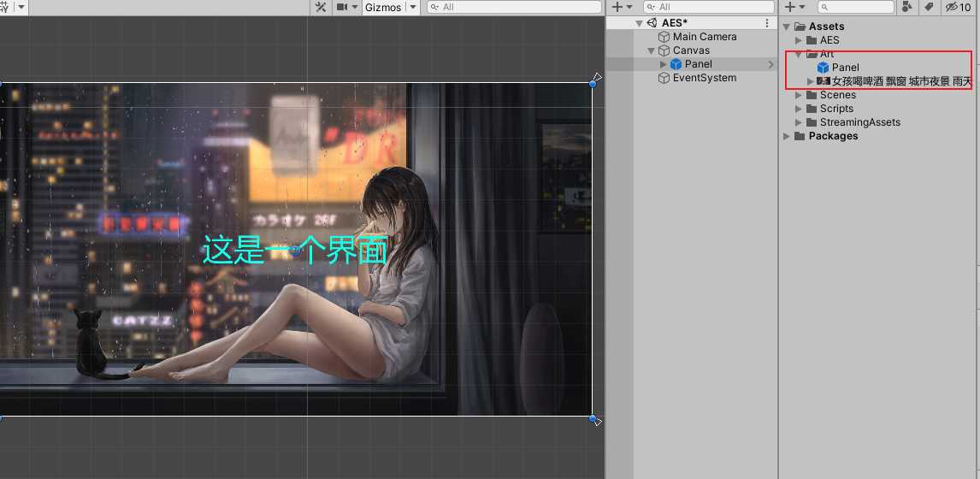Click the 女孩喝啤酒 image thumbnail
This screenshot has width=980, height=479.
click(824, 81)
